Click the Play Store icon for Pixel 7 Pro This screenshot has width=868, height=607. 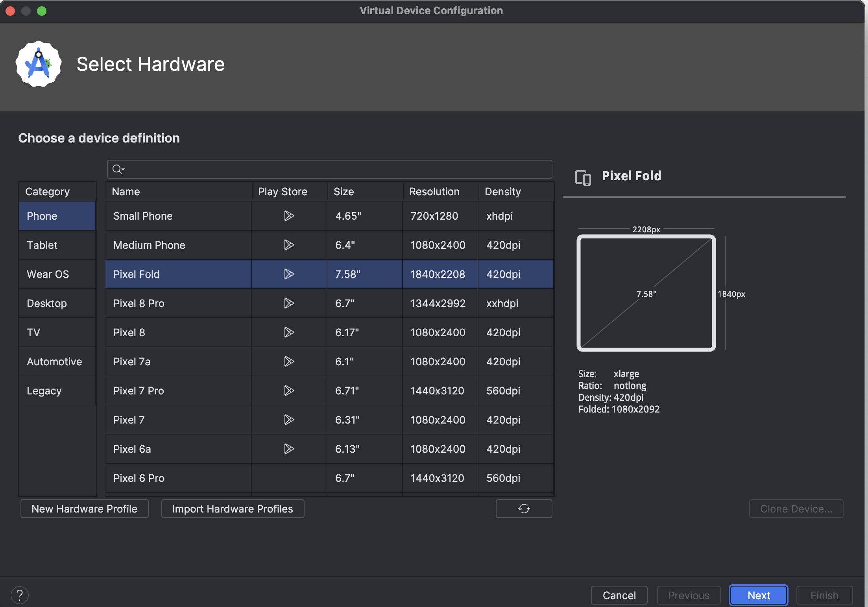click(x=289, y=390)
